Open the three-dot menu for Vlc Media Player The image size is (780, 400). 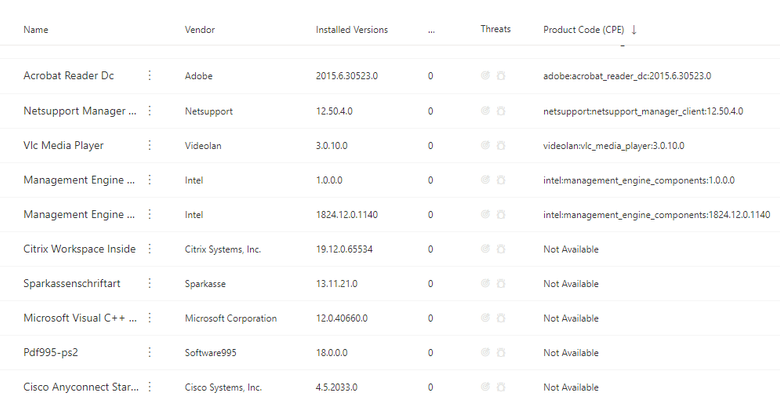(x=149, y=145)
